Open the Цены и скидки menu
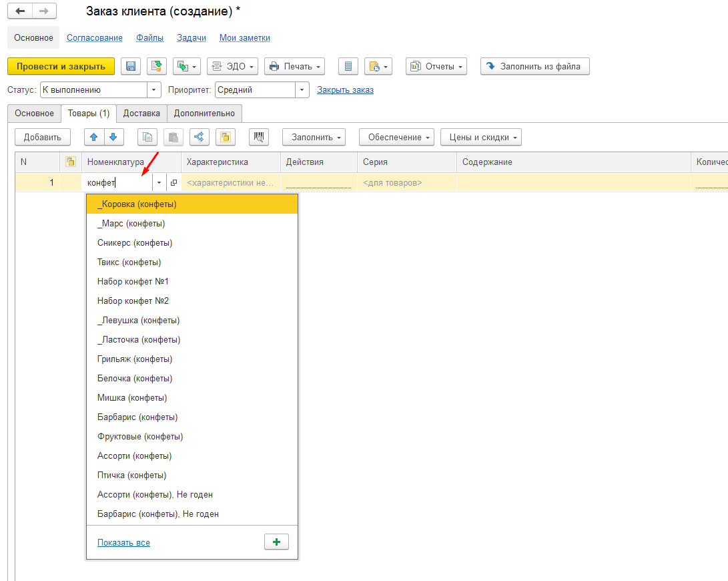This screenshot has height=581, width=728. [x=480, y=137]
